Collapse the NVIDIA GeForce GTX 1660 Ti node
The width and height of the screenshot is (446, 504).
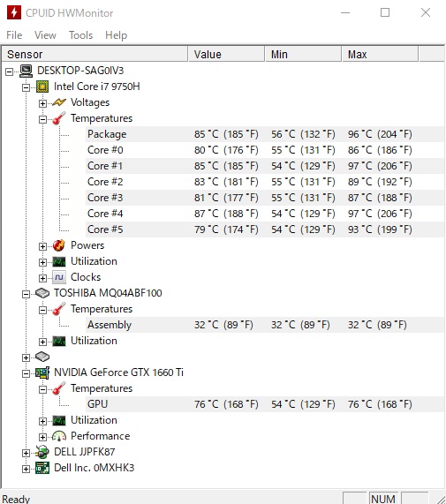[26, 373]
